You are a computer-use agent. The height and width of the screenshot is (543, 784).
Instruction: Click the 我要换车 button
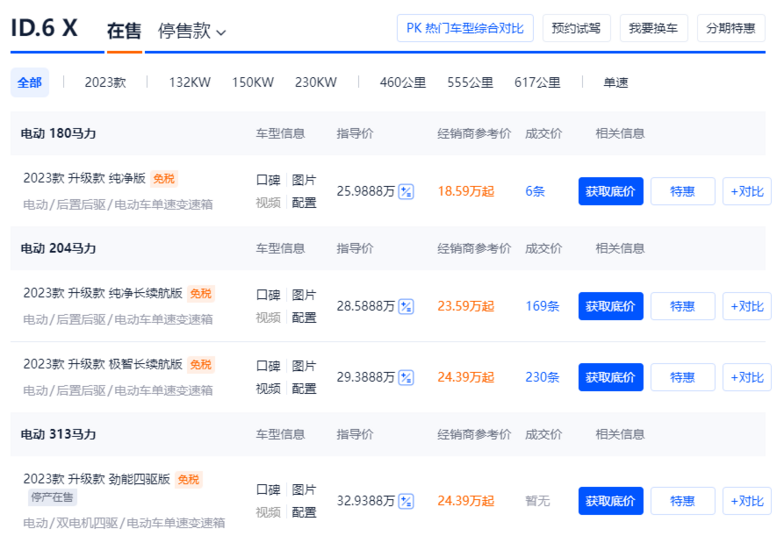654,28
